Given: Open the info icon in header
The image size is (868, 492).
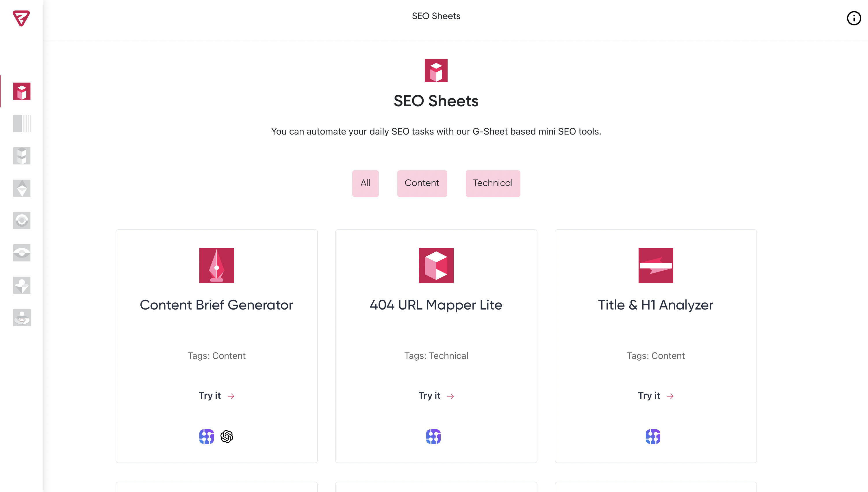Looking at the screenshot, I should 854,18.
